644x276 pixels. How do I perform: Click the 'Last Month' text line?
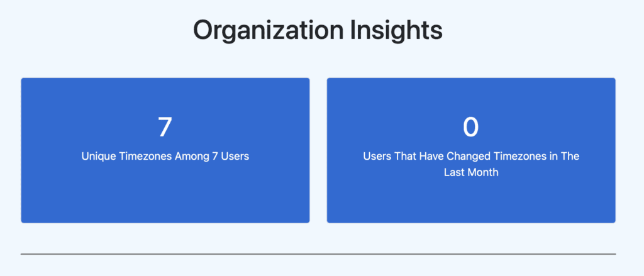pos(471,172)
